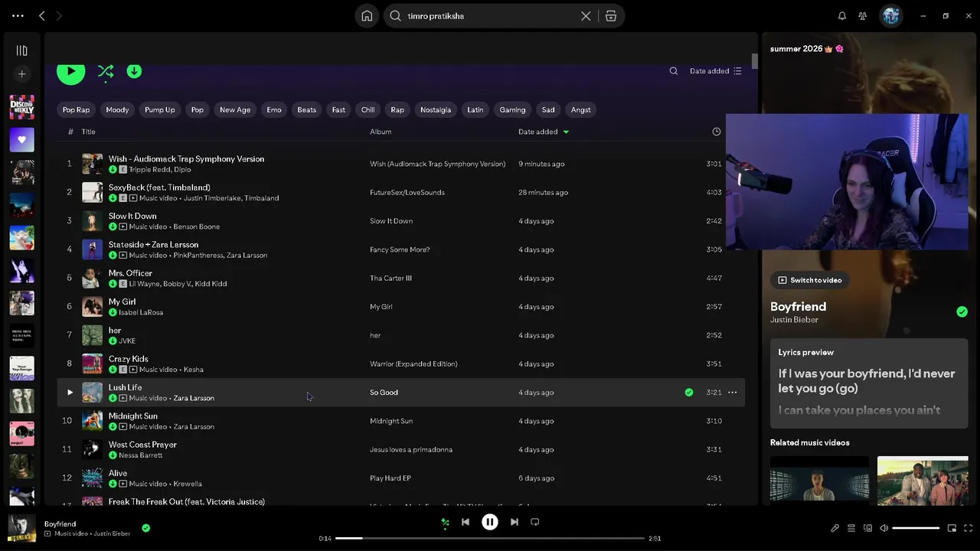980x551 pixels.
Task: Click the 'her' track cover art
Action: [x=92, y=335]
